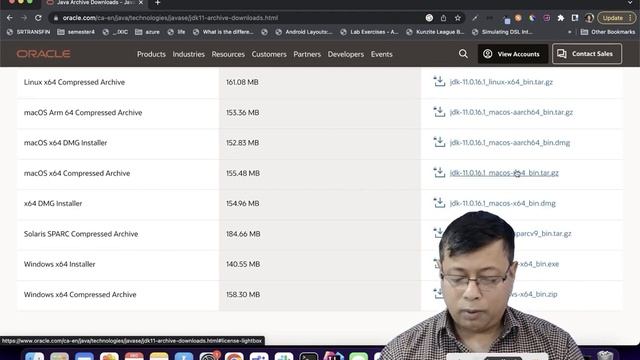Open the share page icon in address bar
The image size is (640, 360).
click(443, 18)
